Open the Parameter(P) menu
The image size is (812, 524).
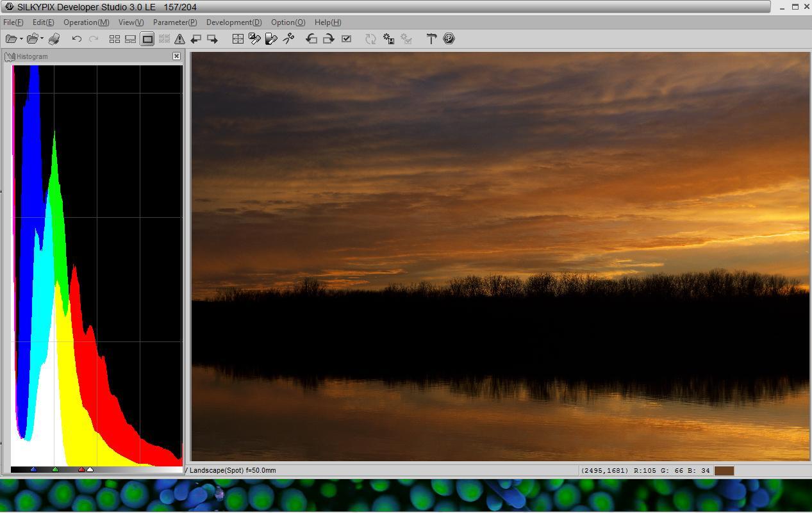pyautogui.click(x=175, y=22)
